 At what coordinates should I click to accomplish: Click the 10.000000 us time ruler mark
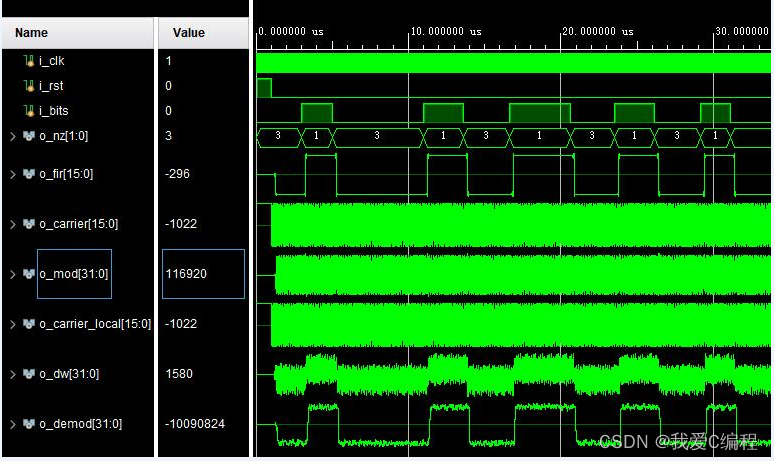coord(446,32)
